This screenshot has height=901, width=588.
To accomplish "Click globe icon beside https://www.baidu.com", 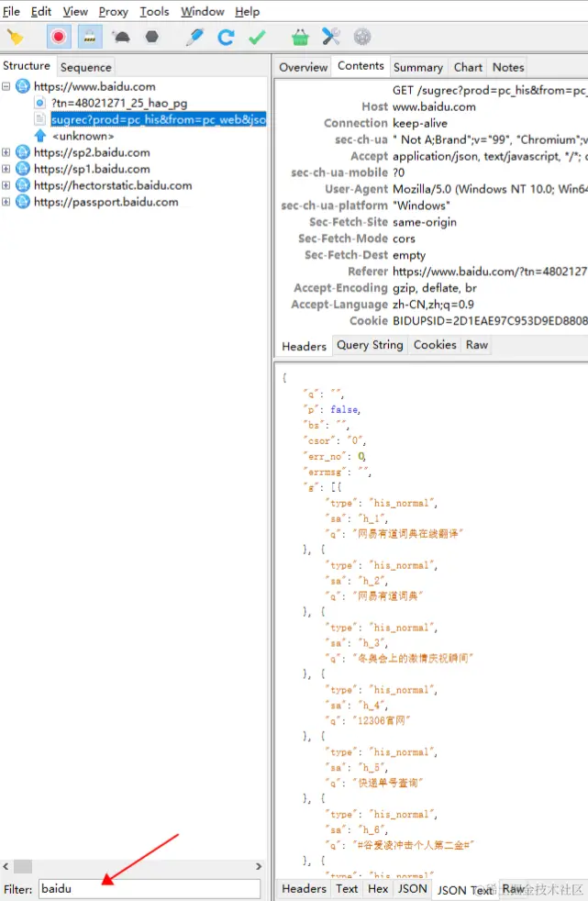I will click(x=22, y=87).
